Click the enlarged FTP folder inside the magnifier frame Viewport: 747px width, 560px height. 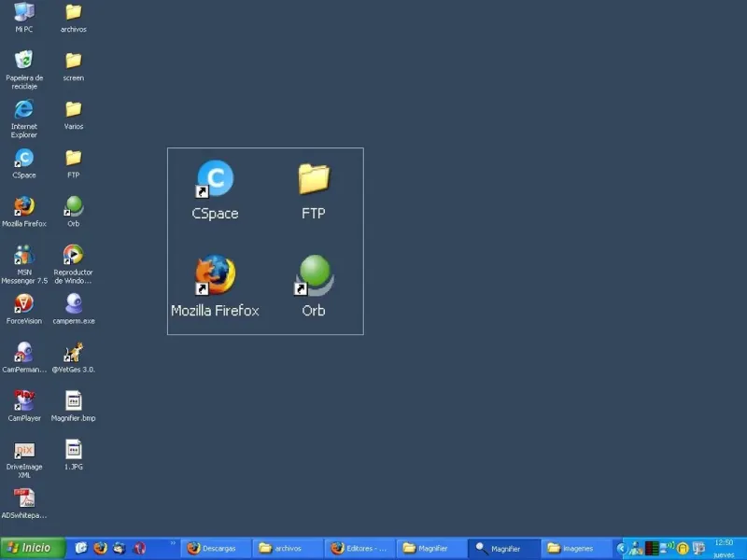pyautogui.click(x=314, y=179)
